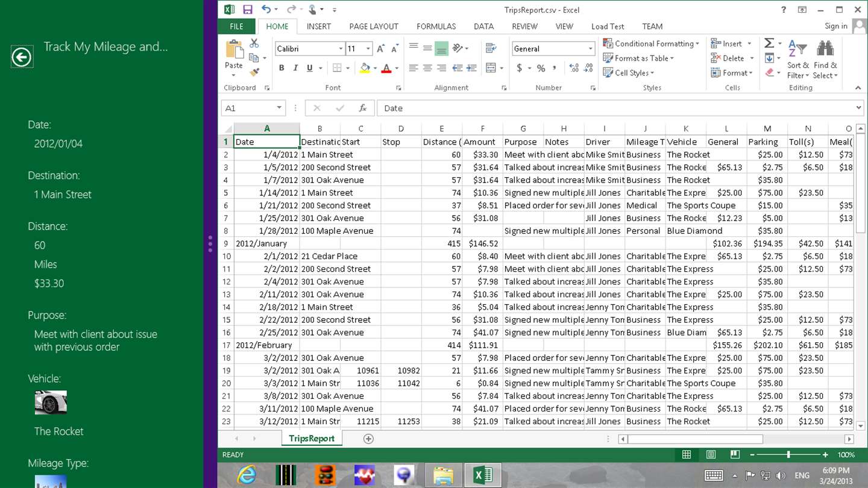868x488 pixels.
Task: Switch to the REVIEW tab
Action: 524,27
